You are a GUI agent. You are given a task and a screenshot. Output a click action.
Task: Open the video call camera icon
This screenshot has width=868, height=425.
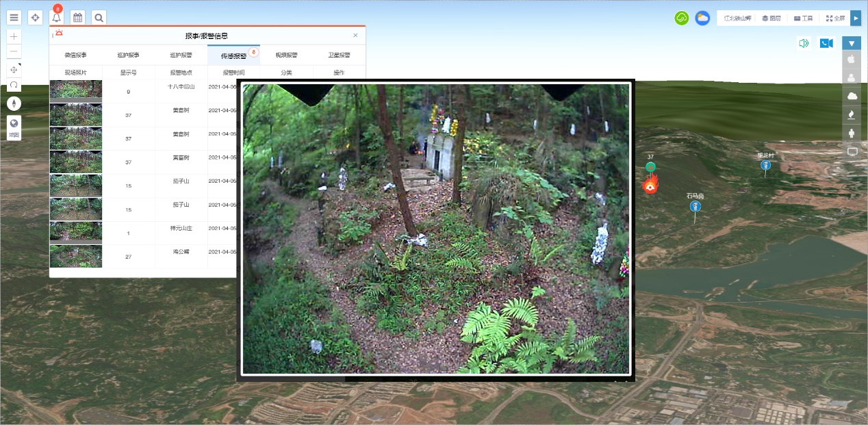pyautogui.click(x=826, y=43)
